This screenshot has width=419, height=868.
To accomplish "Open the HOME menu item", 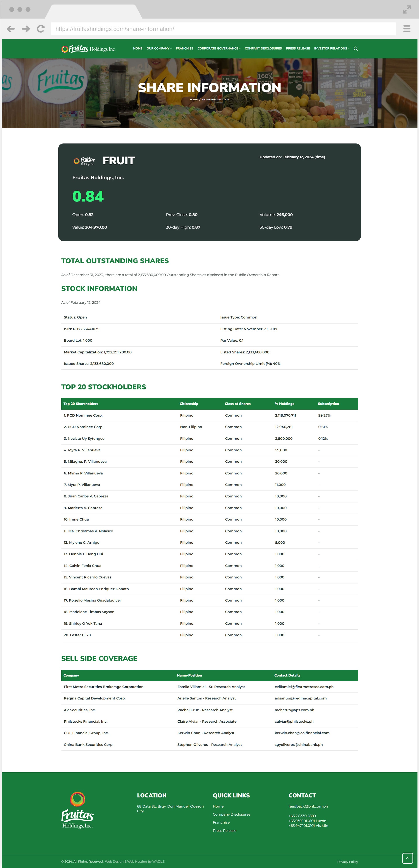I will click(138, 48).
